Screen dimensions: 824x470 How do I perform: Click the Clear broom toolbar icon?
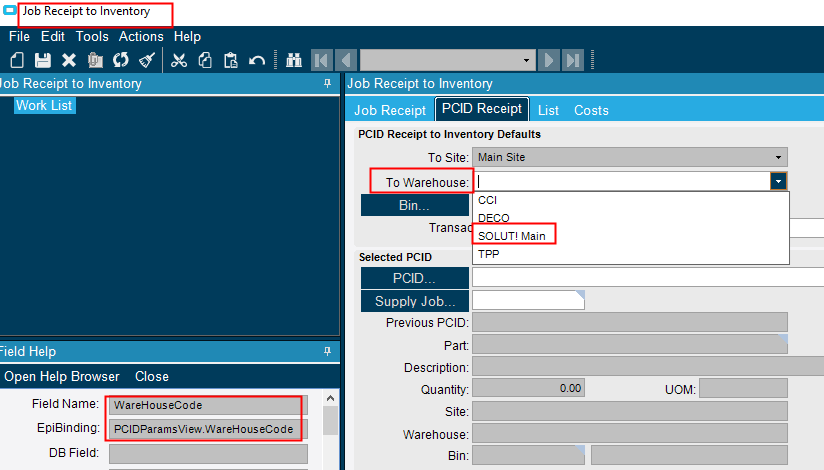pos(147,60)
